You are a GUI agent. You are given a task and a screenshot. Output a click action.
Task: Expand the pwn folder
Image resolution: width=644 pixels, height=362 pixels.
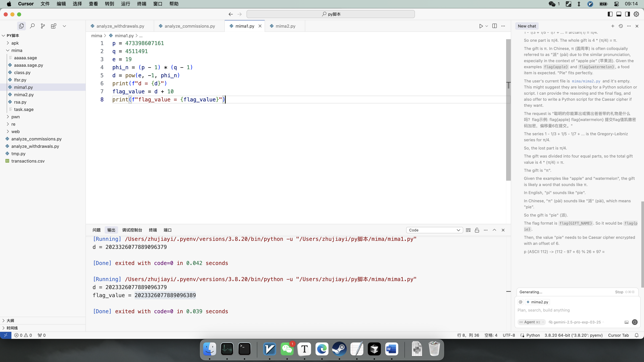click(x=15, y=117)
